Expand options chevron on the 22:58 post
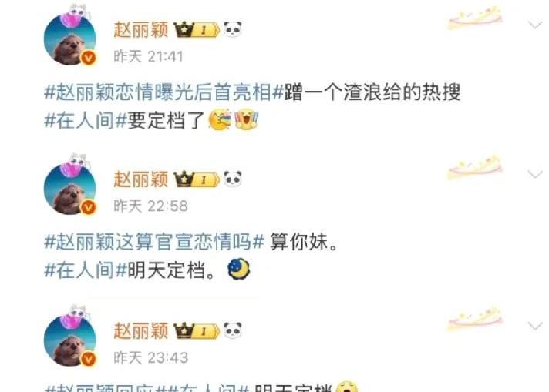 tap(535, 174)
